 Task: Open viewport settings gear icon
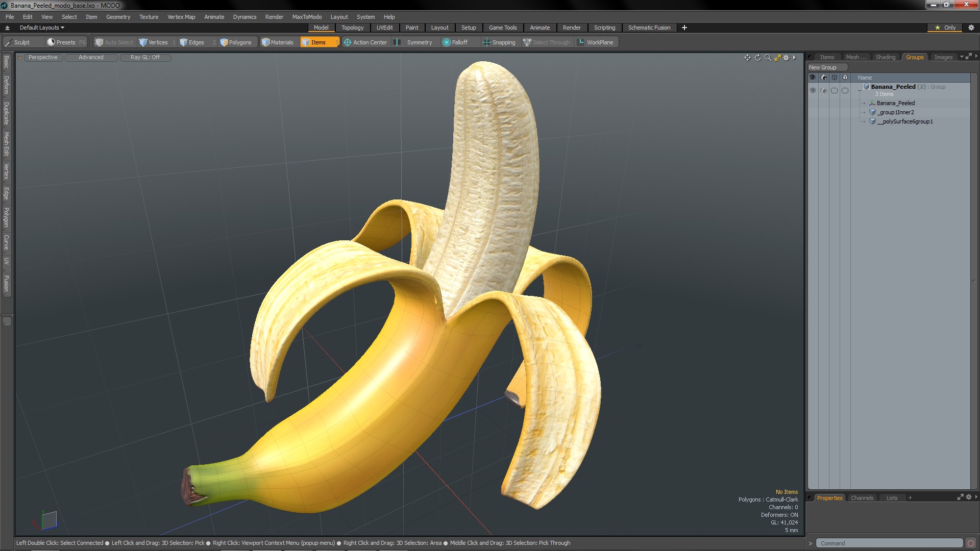click(x=786, y=58)
